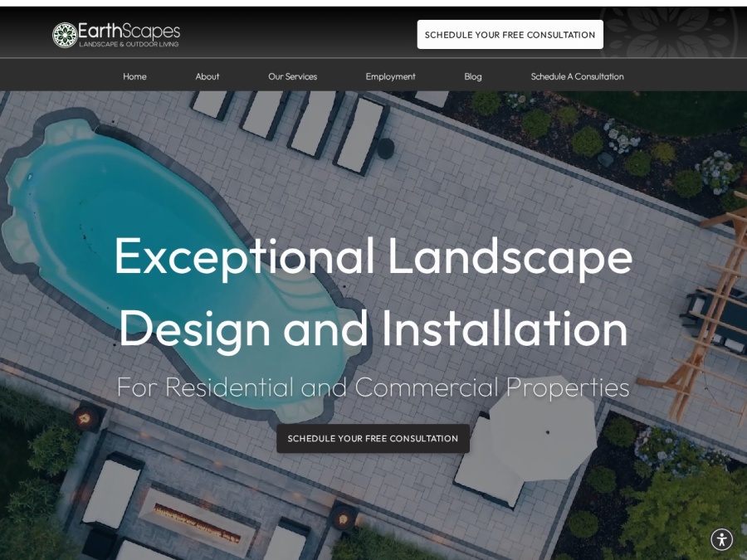Click the dark hero Schedule Your Free Consultation button

tap(373, 438)
